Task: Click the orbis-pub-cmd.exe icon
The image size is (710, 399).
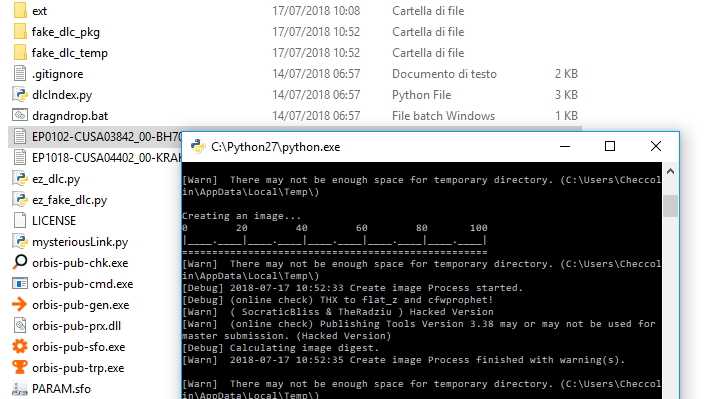Action: click(x=20, y=284)
